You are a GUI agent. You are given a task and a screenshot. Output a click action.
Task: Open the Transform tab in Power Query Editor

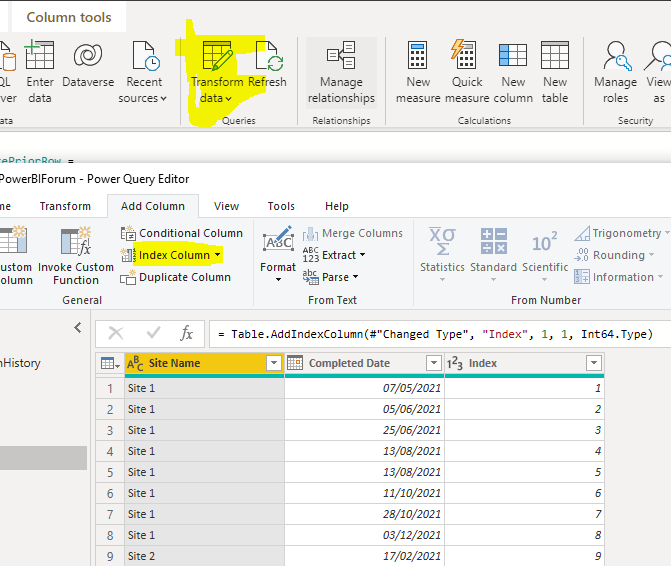coord(65,206)
